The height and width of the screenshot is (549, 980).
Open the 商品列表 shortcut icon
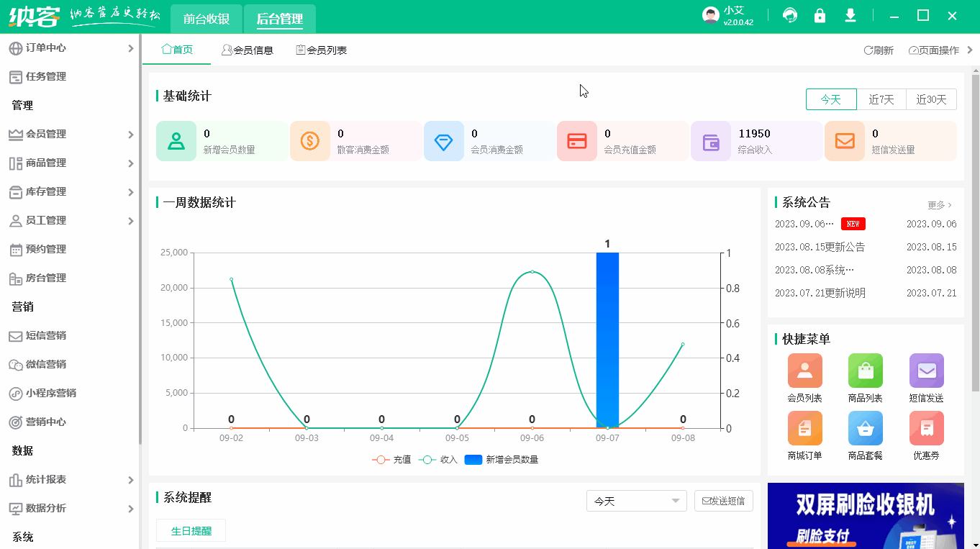[865, 371]
